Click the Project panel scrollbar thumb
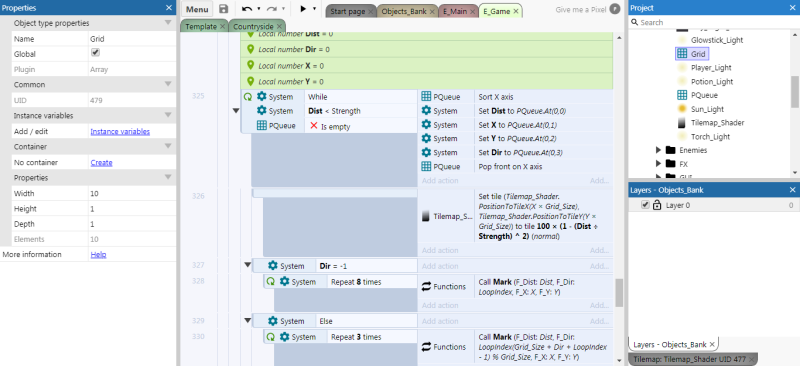The image size is (800, 366). pos(795,91)
